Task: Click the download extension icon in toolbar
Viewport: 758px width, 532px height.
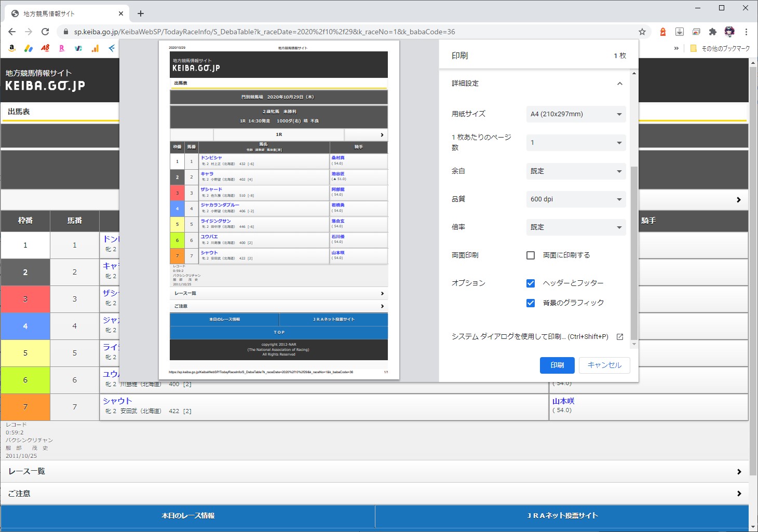Action: [x=680, y=32]
